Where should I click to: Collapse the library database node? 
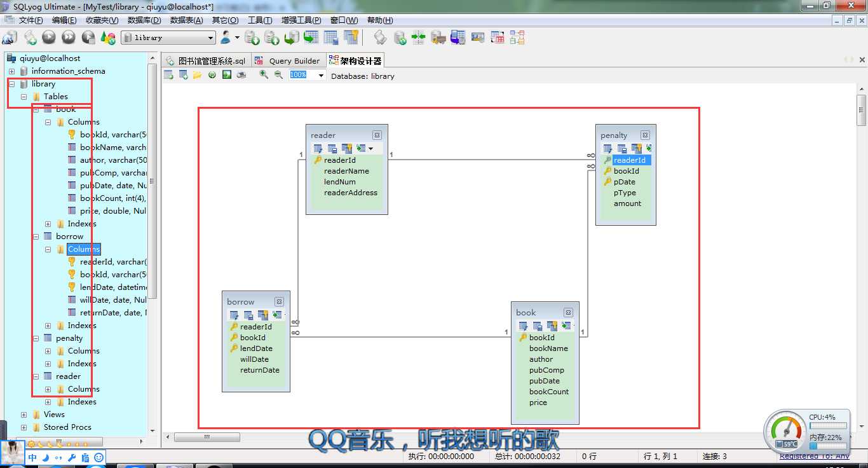(11, 84)
